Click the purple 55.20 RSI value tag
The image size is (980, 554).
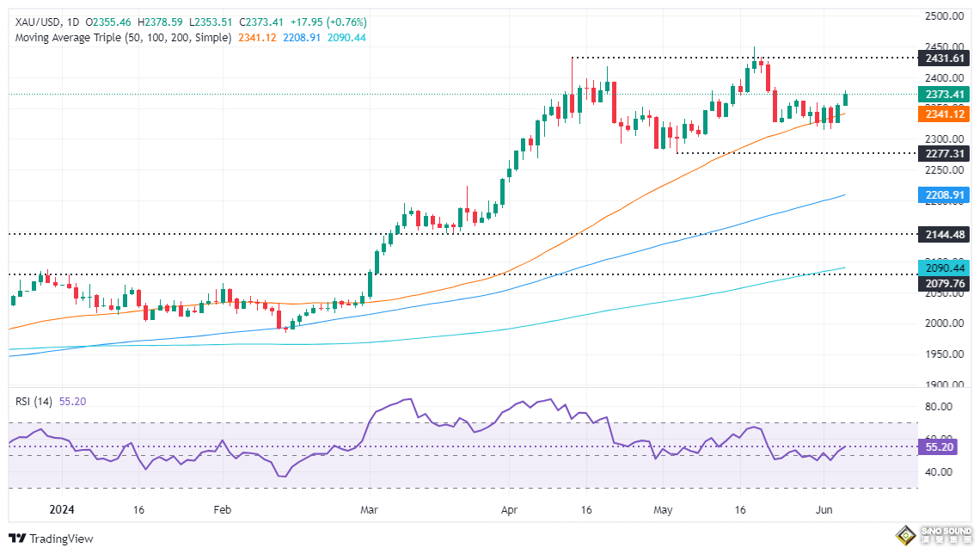click(940, 447)
